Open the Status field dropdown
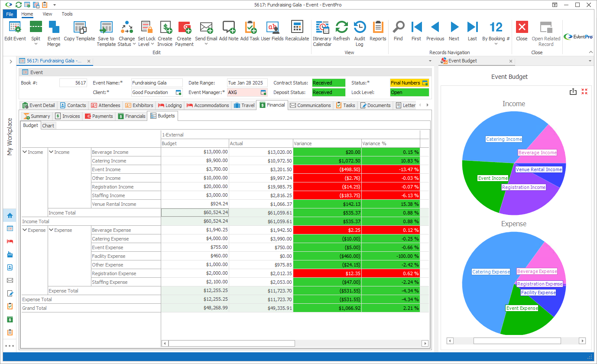Screen dimensions: 597x364 pos(425,83)
